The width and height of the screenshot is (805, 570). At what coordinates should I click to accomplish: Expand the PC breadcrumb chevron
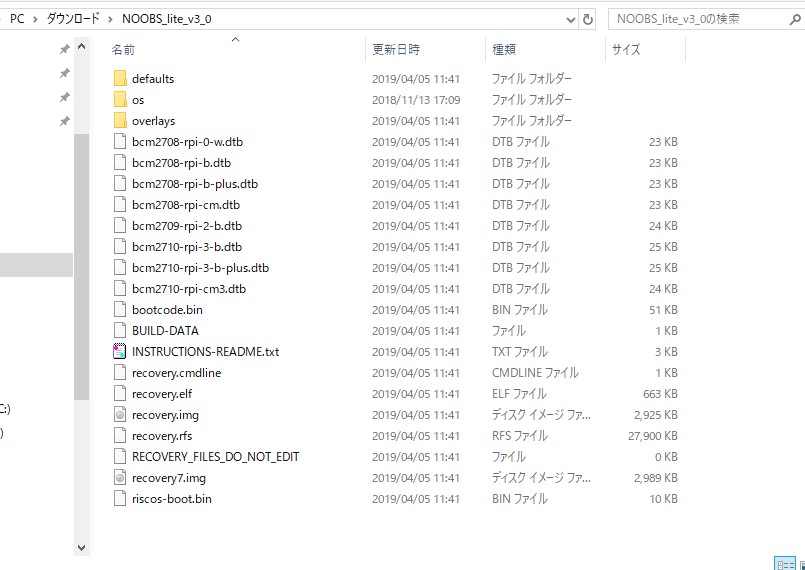[34, 19]
